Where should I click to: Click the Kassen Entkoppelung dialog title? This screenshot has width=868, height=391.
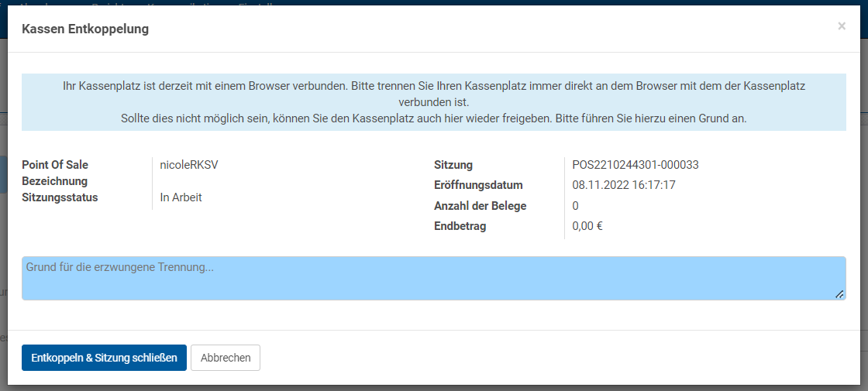(85, 29)
